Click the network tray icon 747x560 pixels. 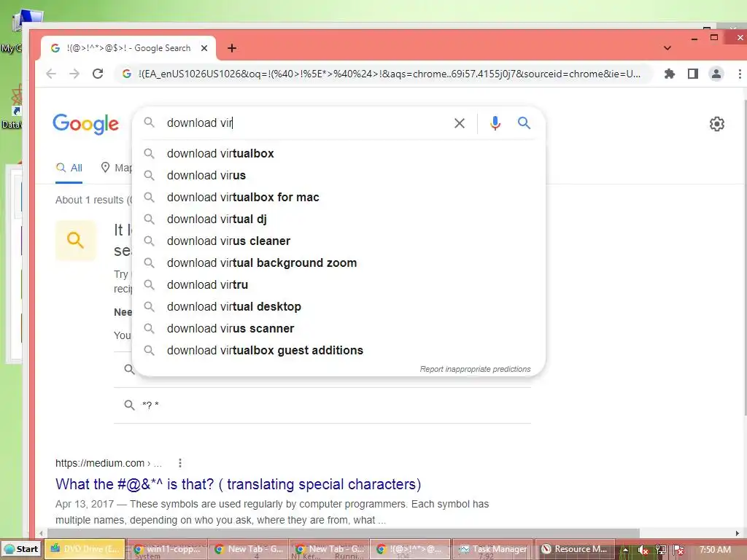[x=661, y=550]
